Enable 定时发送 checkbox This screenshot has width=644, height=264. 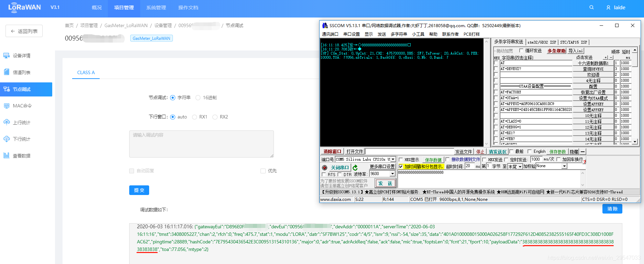pos(506,160)
